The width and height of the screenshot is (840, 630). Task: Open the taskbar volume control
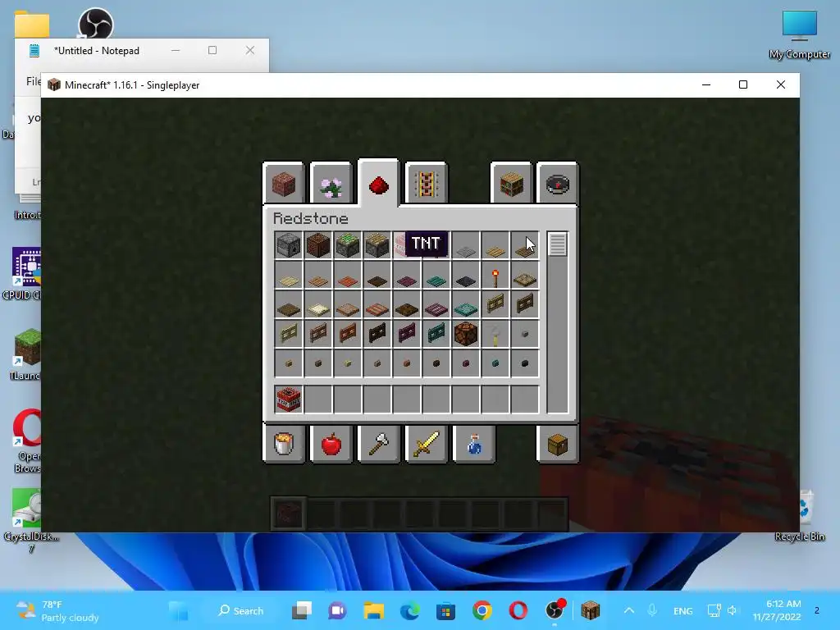pos(733,610)
